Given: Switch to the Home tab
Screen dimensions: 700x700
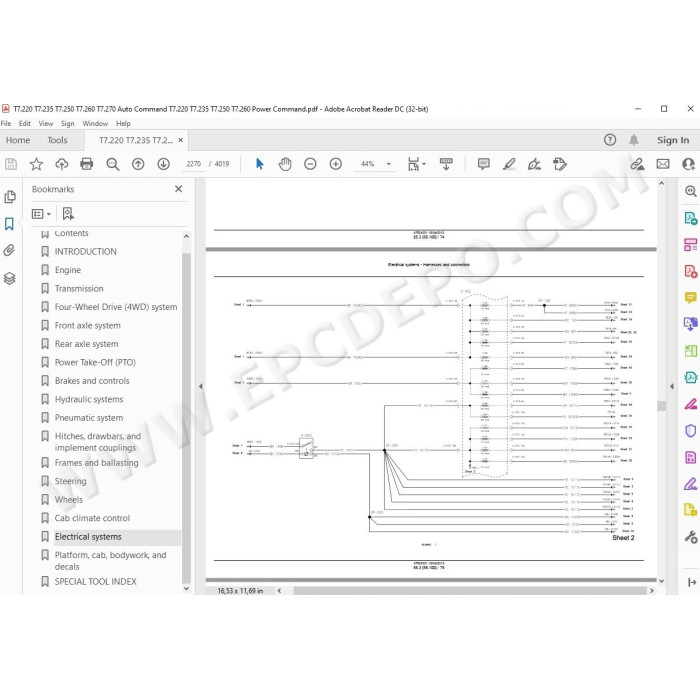Looking at the screenshot, I should pos(18,140).
